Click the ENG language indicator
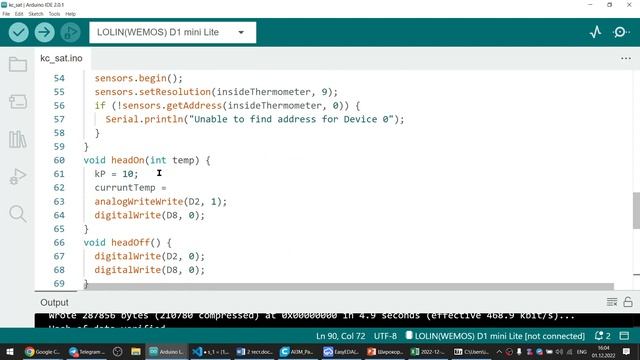 click(x=582, y=351)
